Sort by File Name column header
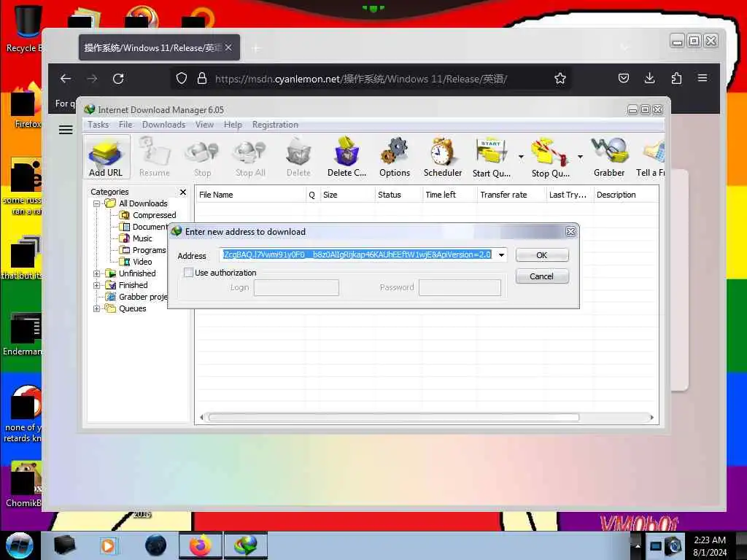Viewport: 747px width, 560px height. [251, 195]
